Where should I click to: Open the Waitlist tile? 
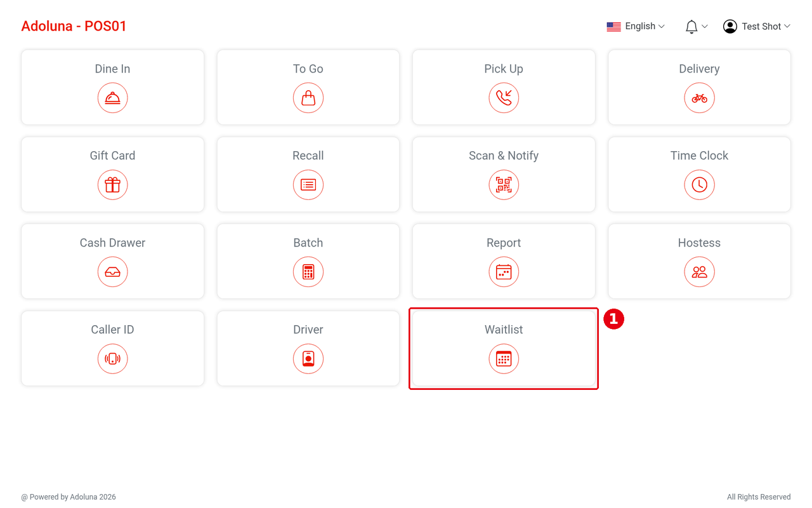coord(504,348)
